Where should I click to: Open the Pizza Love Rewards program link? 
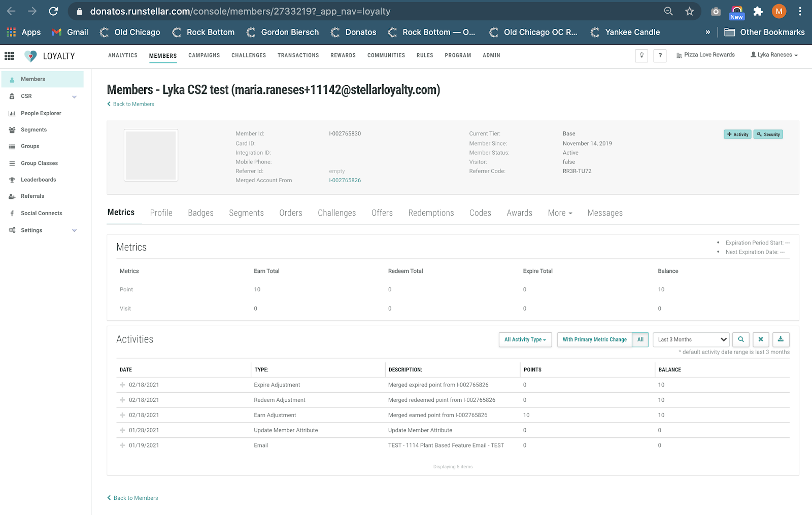tap(705, 55)
